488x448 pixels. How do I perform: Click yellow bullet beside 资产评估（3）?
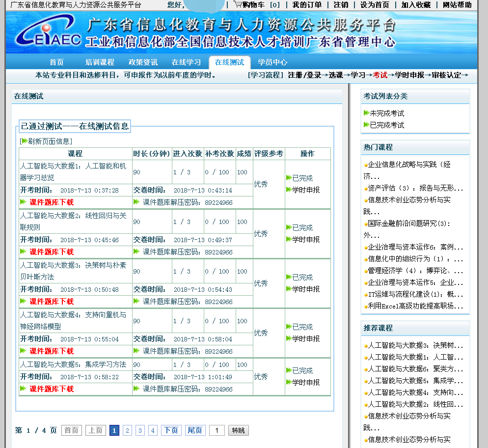[x=366, y=189]
